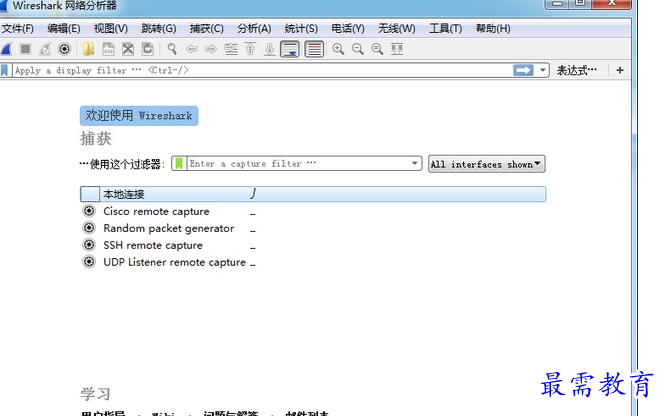Image resolution: width=662 pixels, height=416 pixels.
Task: Toggle auto scroll during live capture
Action: pos(290,49)
